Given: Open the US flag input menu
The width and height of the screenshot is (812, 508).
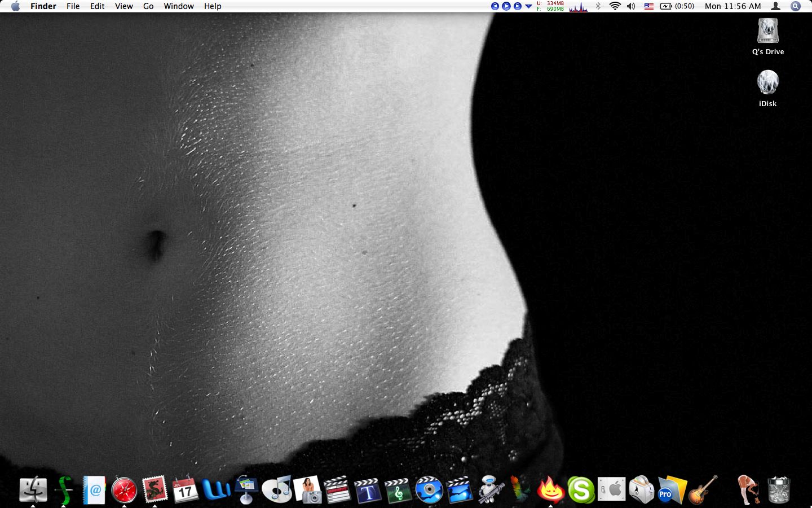Looking at the screenshot, I should tap(649, 6).
